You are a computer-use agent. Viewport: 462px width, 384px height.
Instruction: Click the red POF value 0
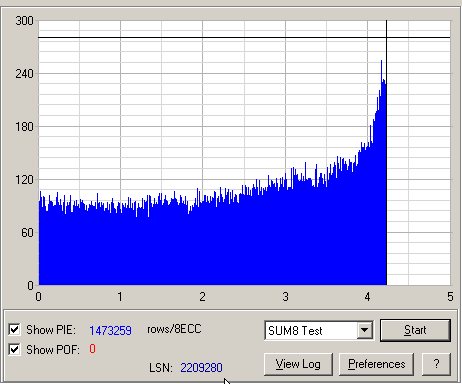[92, 349]
